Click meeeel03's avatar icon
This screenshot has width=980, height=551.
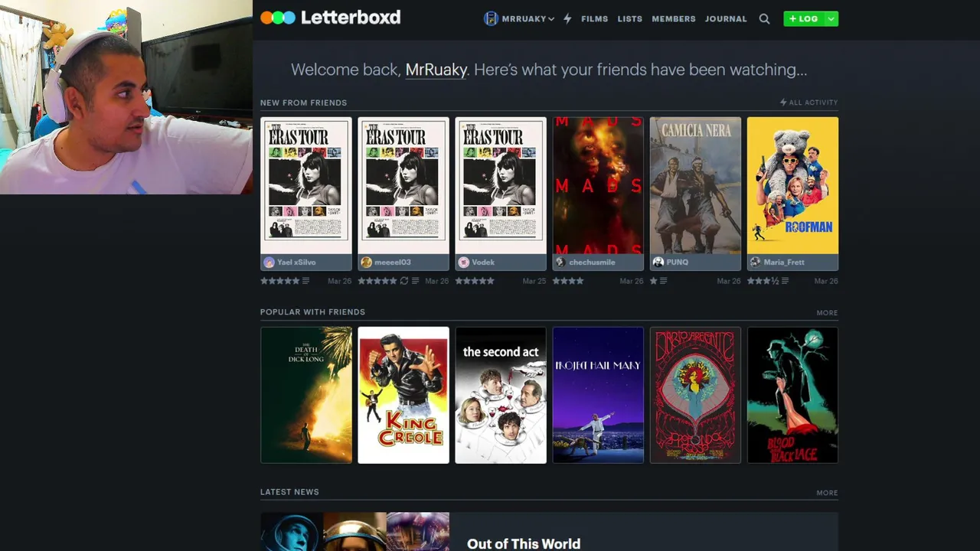point(366,262)
